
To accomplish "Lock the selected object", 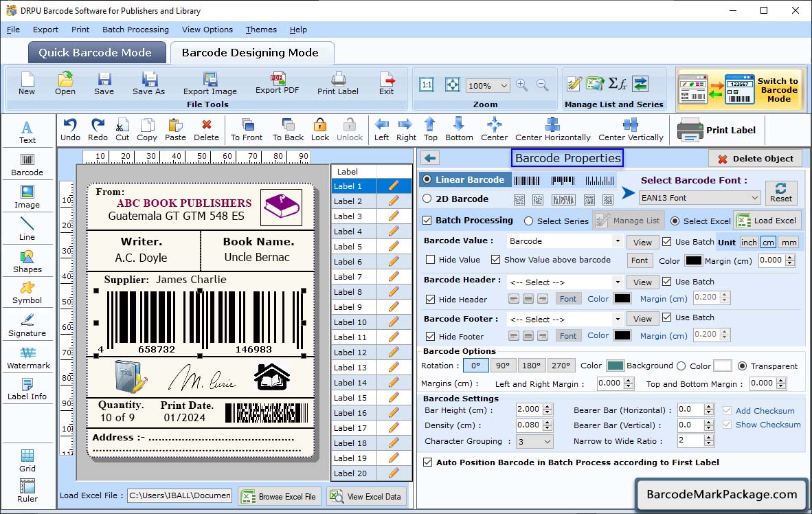I will point(320,130).
